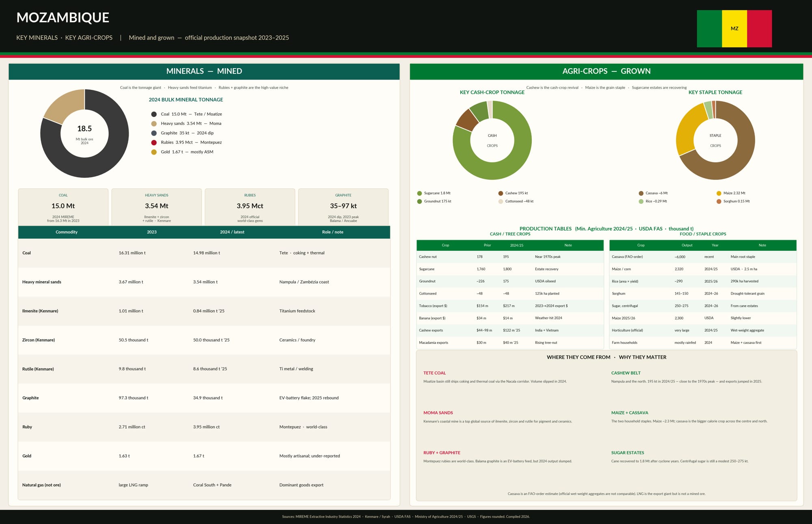Click the 'Natural gas (not ore)' row
Image resolution: width=812 pixels, height=524 pixels.
(204, 485)
